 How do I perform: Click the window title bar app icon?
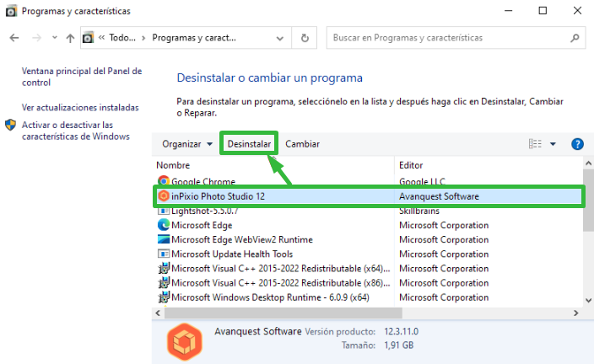tap(11, 11)
